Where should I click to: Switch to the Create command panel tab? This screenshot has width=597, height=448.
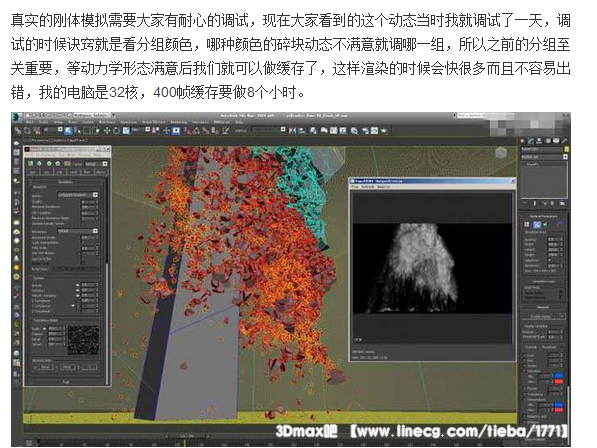[522, 140]
